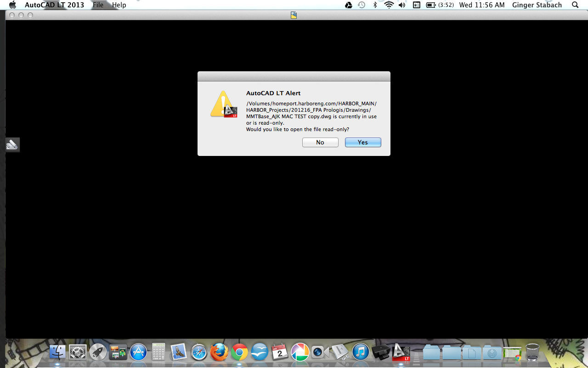This screenshot has height=368, width=588.
Task: Open System Preferences from the Dock
Action: [78, 352]
